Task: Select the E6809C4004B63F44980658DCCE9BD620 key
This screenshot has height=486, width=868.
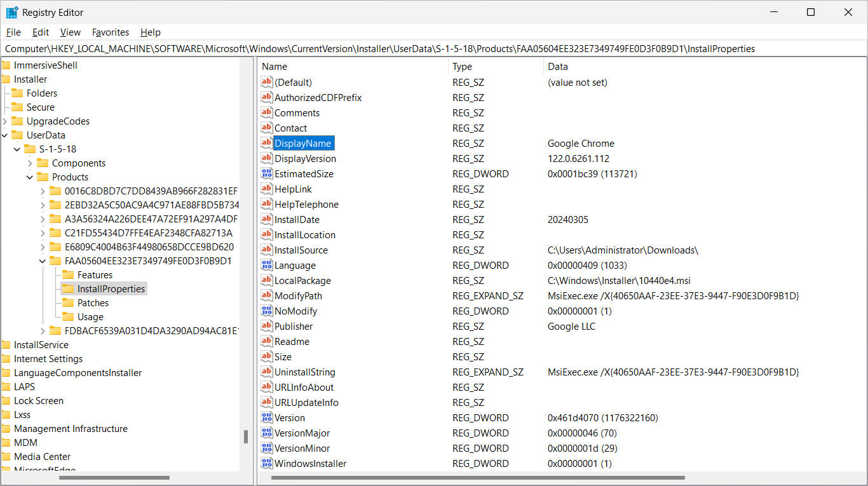Action: tap(149, 246)
